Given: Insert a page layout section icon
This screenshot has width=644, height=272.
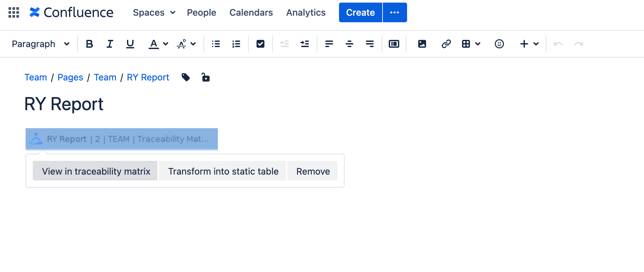Looking at the screenshot, I should 394,44.
